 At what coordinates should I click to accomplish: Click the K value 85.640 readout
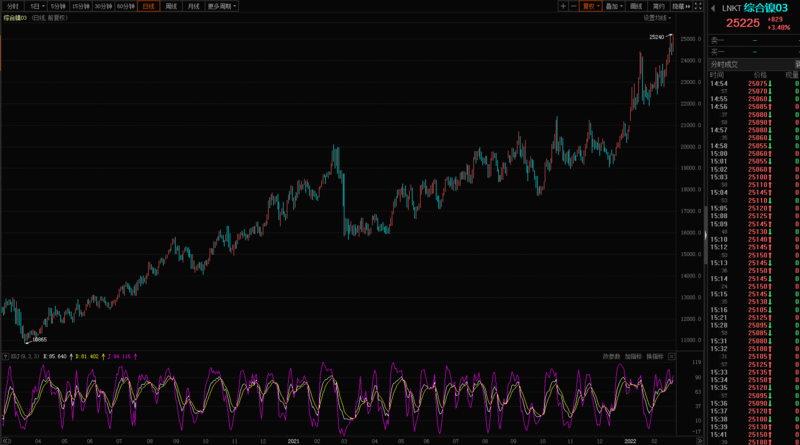[55, 356]
